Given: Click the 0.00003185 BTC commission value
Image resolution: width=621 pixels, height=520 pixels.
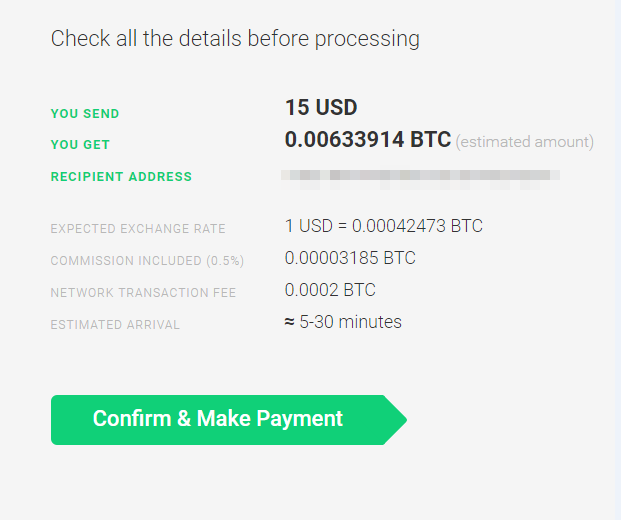Looking at the screenshot, I should pos(350,258).
